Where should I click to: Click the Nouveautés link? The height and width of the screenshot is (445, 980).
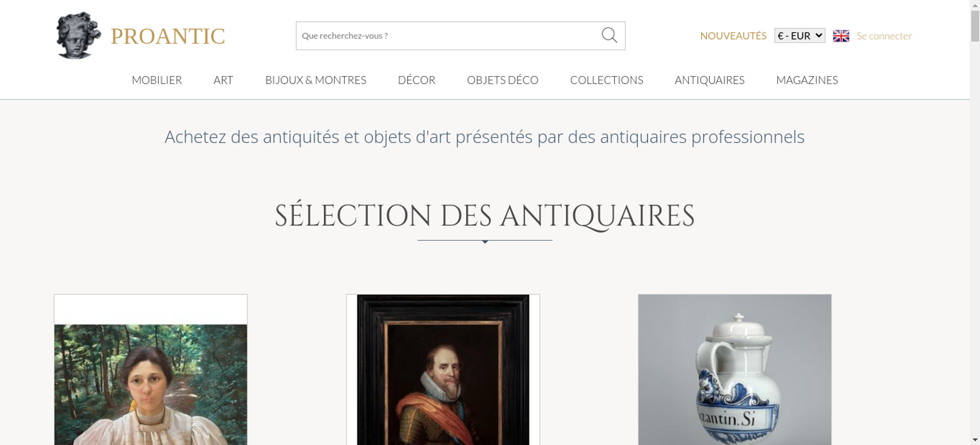[x=733, y=36]
